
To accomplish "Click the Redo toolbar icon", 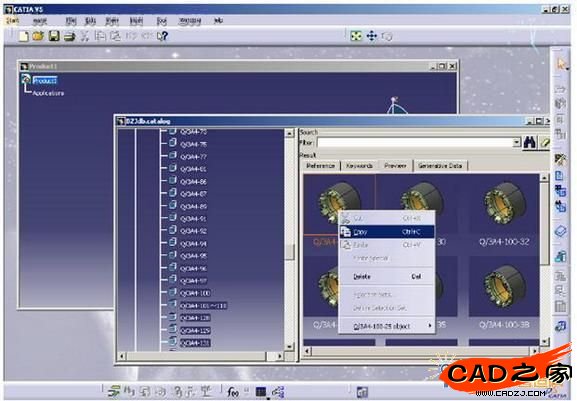I will coord(147,36).
